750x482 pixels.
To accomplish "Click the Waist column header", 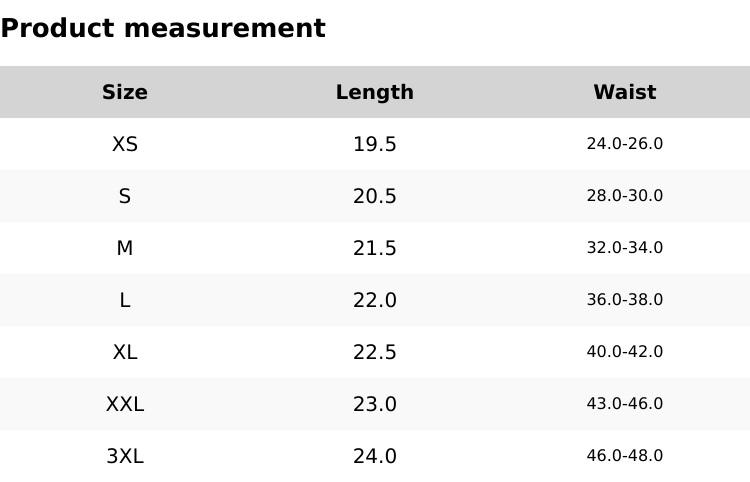I will pyautogui.click(x=625, y=92).
